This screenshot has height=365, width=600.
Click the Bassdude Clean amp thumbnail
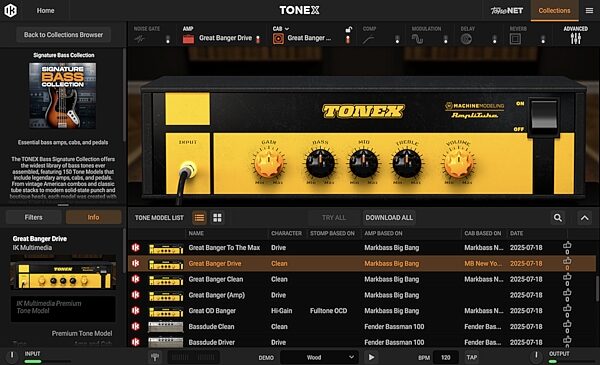[x=166, y=327]
